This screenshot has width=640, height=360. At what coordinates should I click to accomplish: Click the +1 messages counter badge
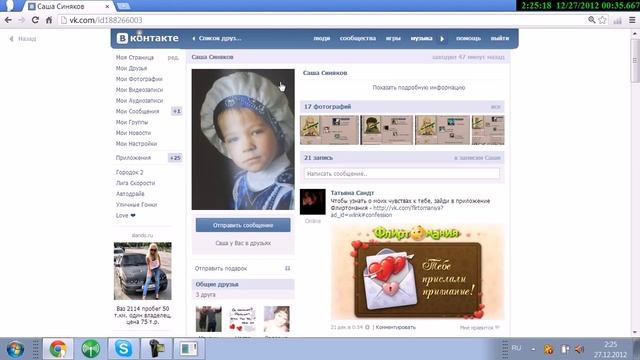point(176,111)
